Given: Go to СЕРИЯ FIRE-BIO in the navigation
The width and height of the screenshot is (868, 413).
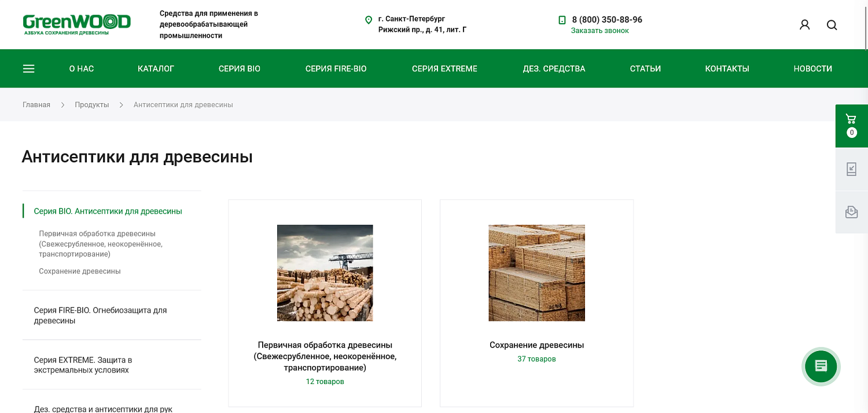Looking at the screenshot, I should [x=336, y=68].
